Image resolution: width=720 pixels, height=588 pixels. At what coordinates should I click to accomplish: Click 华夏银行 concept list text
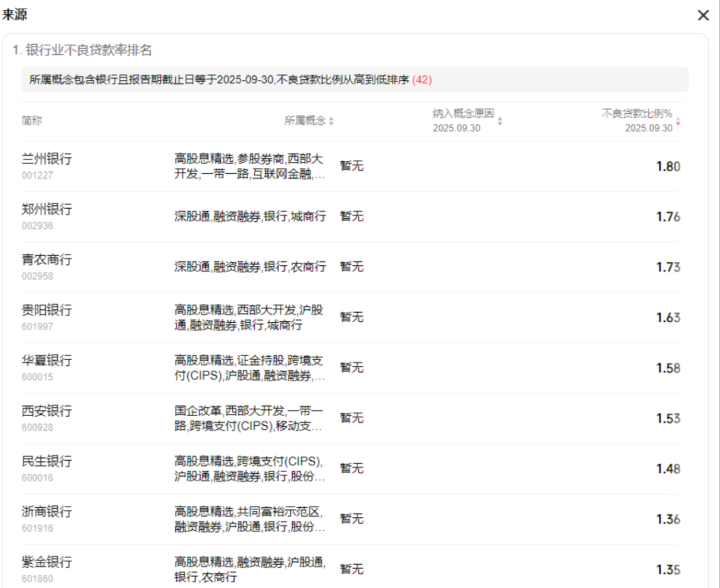click(x=250, y=368)
